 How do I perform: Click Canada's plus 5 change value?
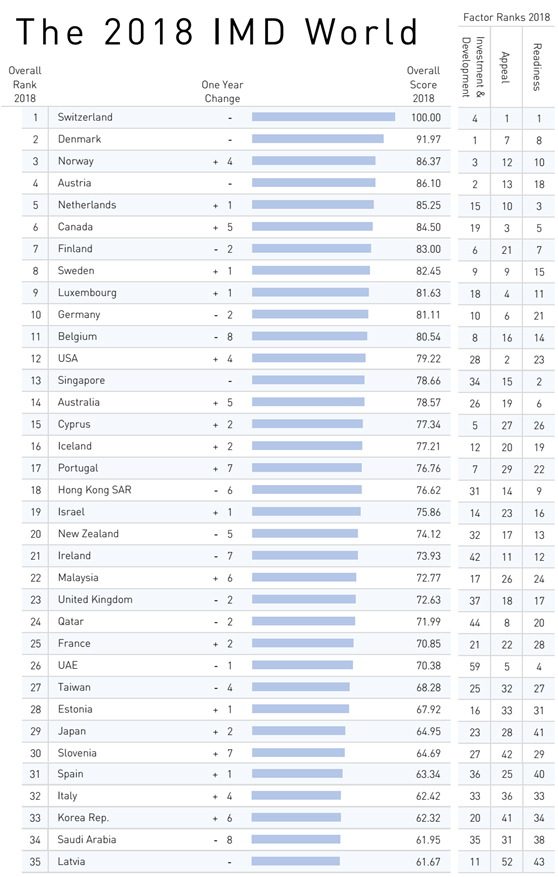(x=223, y=227)
